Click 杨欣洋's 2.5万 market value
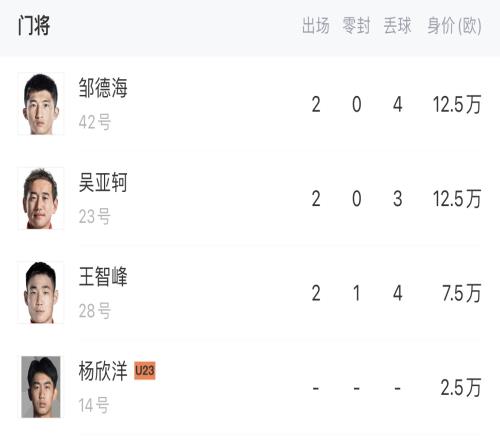This screenshot has width=500, height=440. (x=461, y=387)
